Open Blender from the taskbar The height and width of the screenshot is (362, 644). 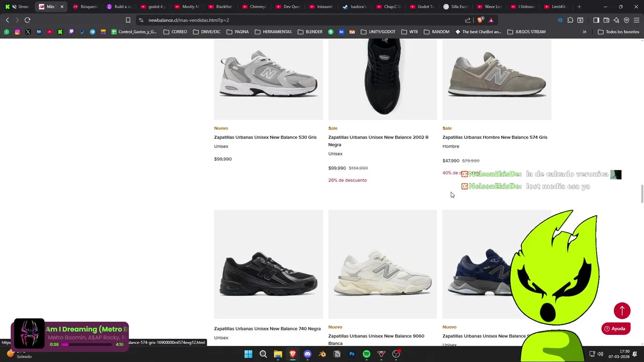pos(323,354)
